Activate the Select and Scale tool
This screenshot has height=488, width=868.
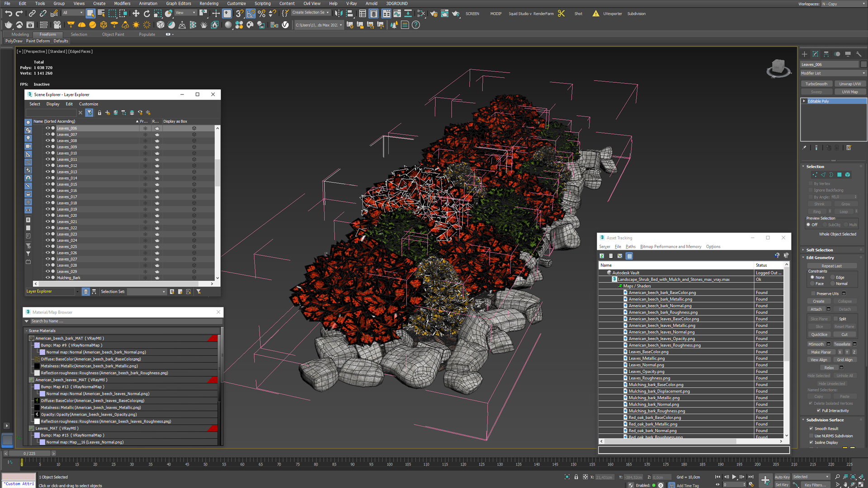157,14
